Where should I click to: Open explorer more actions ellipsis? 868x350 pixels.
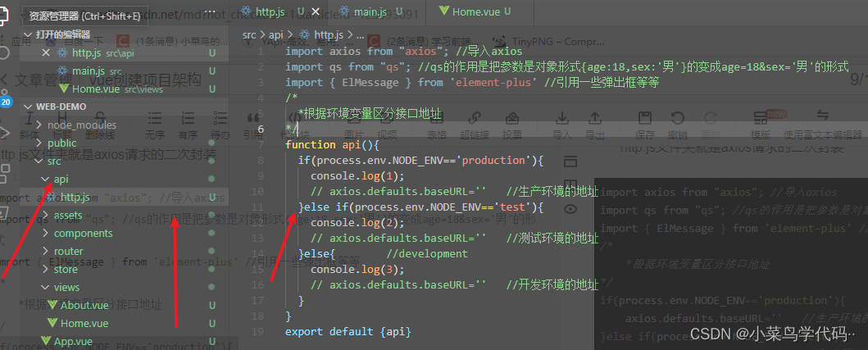pos(211,11)
